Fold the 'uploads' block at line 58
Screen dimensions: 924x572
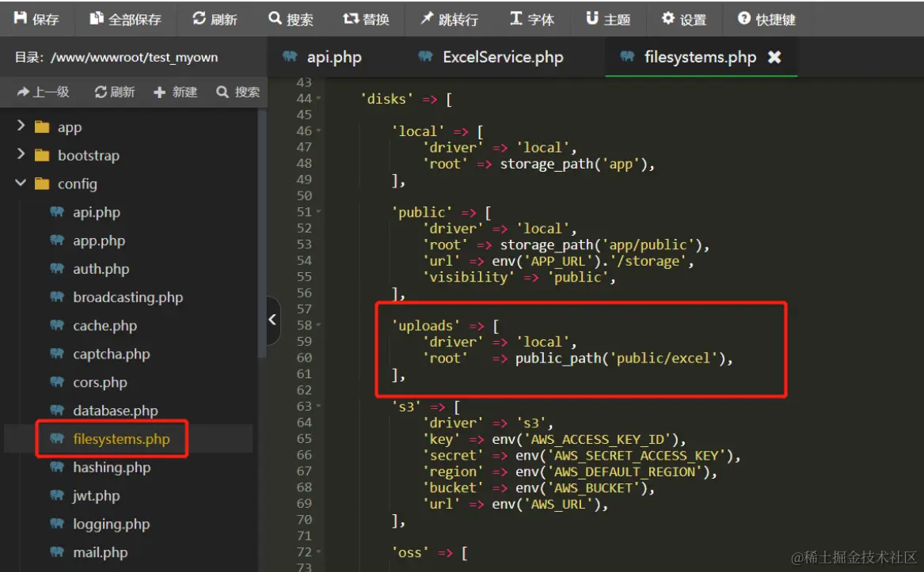tap(319, 324)
